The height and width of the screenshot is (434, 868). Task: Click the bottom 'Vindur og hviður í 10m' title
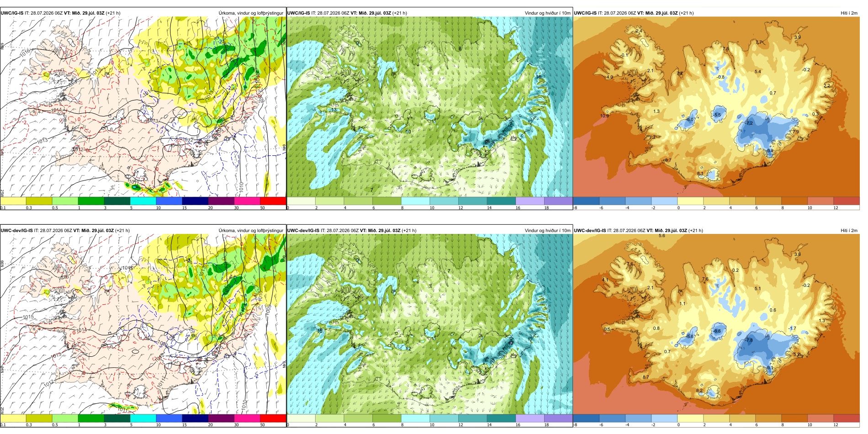click(x=547, y=230)
